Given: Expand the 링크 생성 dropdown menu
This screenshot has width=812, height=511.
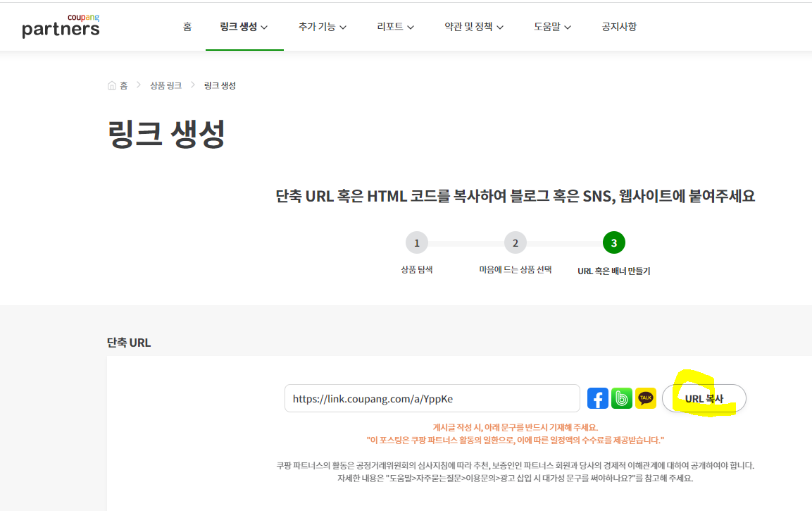Looking at the screenshot, I should tap(244, 27).
